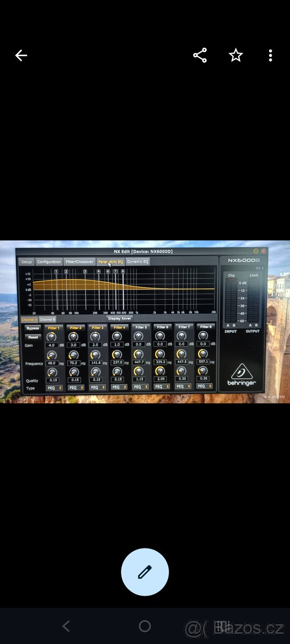Screen dimensions: 290x644
Task: Enable the Filter 8 button
Action: click(x=205, y=327)
